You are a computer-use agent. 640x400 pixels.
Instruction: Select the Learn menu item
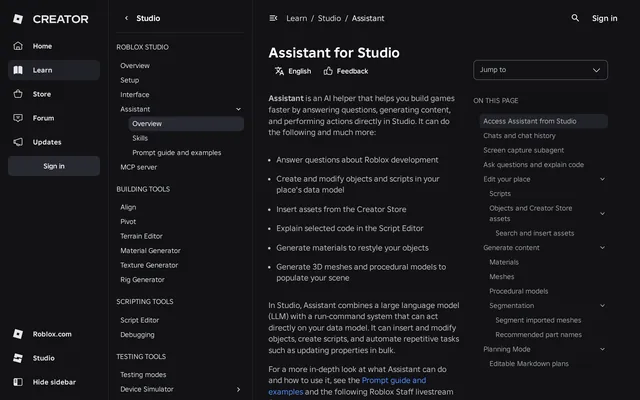(54, 70)
